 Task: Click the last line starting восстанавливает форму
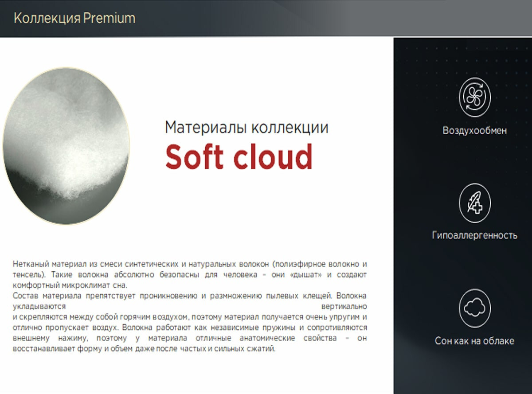click(144, 348)
